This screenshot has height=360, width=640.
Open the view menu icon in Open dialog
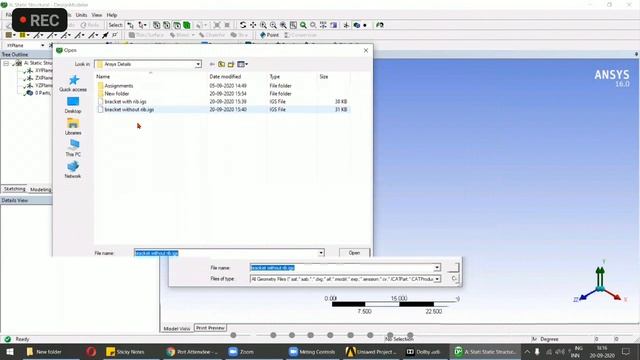[x=242, y=64]
